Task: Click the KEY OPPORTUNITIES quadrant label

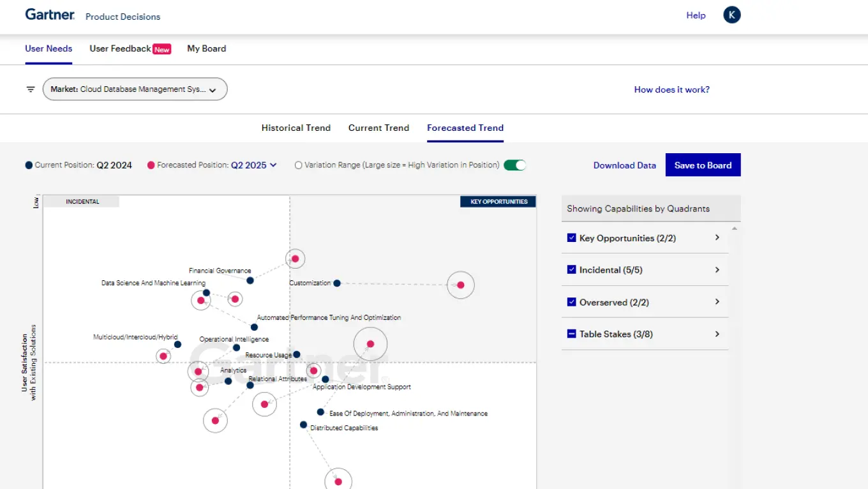Action: [498, 202]
